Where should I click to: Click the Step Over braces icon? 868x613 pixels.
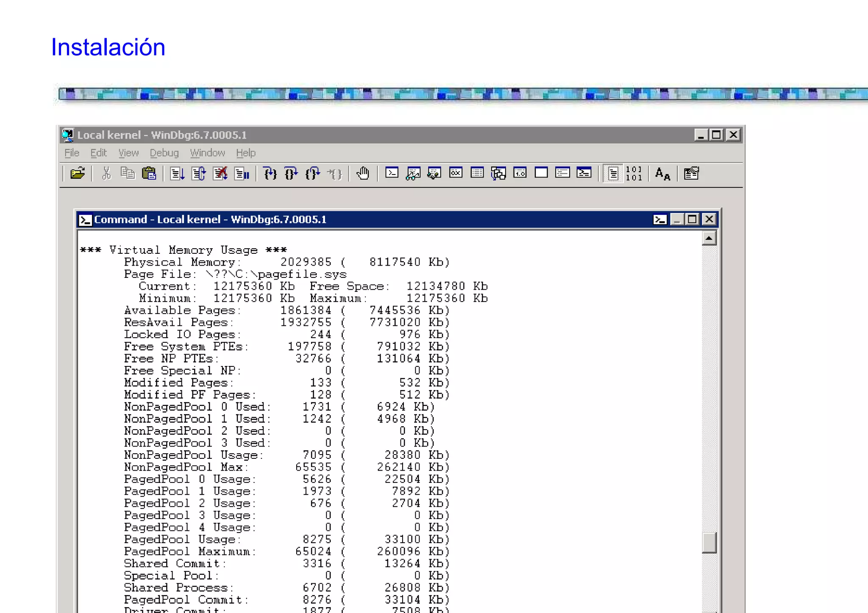tap(291, 173)
